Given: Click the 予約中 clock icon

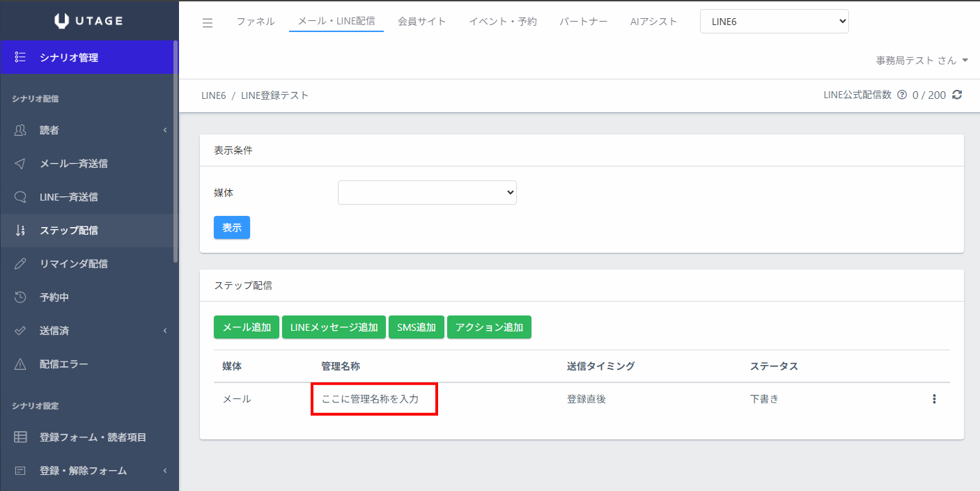Looking at the screenshot, I should [x=20, y=297].
